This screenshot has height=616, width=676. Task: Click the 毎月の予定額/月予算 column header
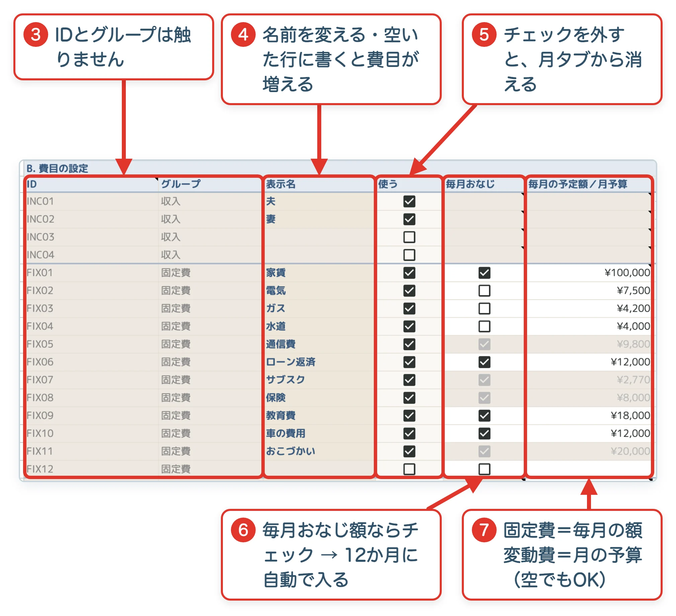(x=588, y=184)
